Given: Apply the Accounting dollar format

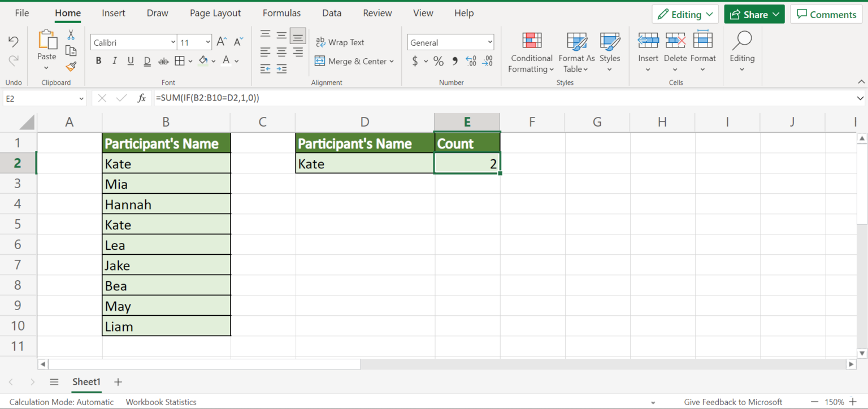Looking at the screenshot, I should (415, 61).
